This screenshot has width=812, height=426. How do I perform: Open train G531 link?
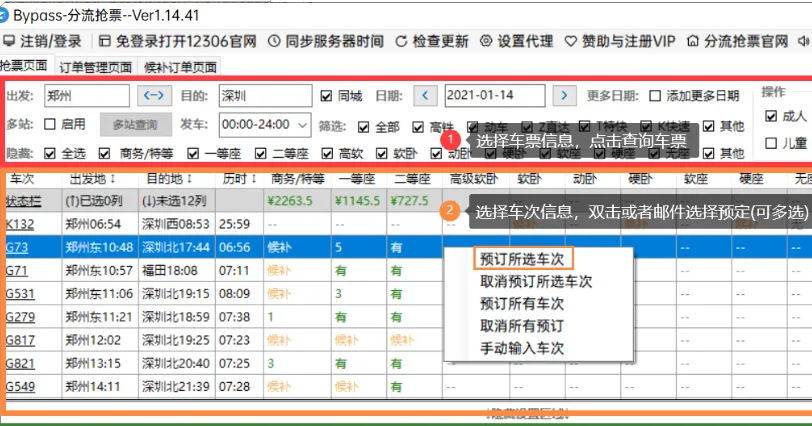click(x=20, y=294)
